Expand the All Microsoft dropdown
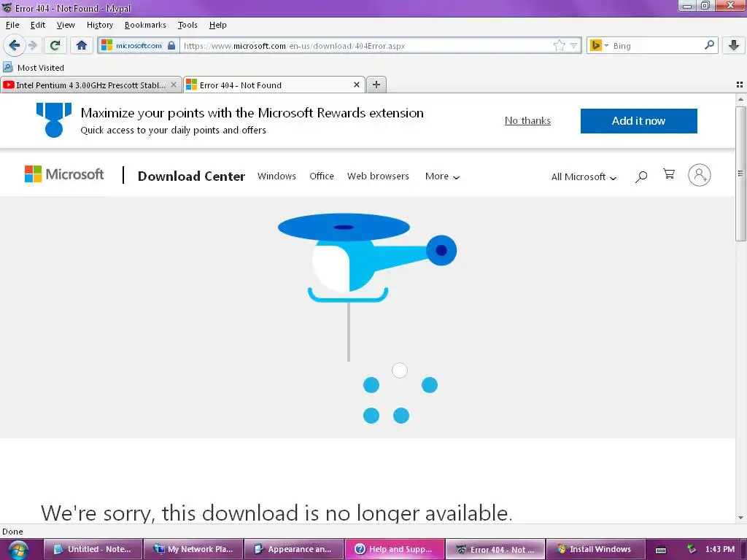The image size is (747, 560). point(584,176)
